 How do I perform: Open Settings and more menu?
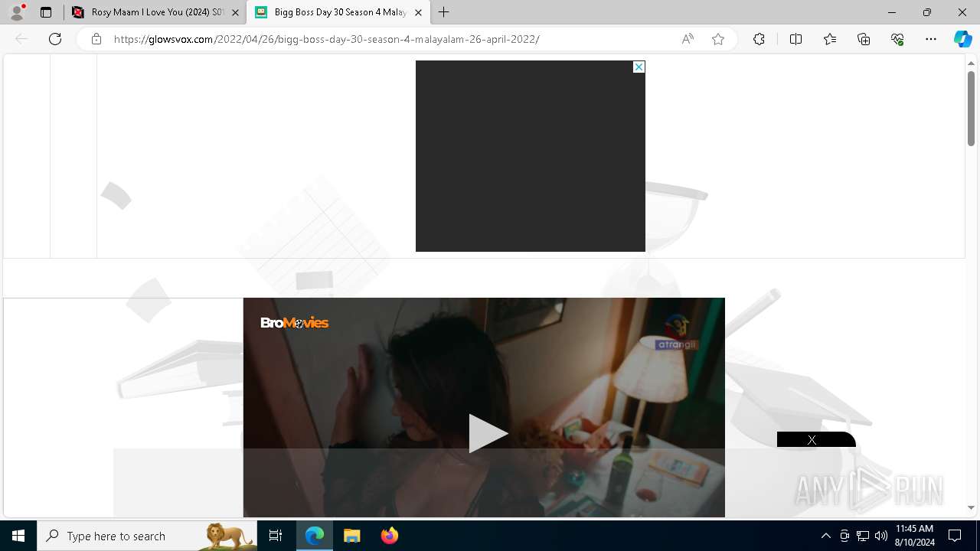pyautogui.click(x=931, y=39)
